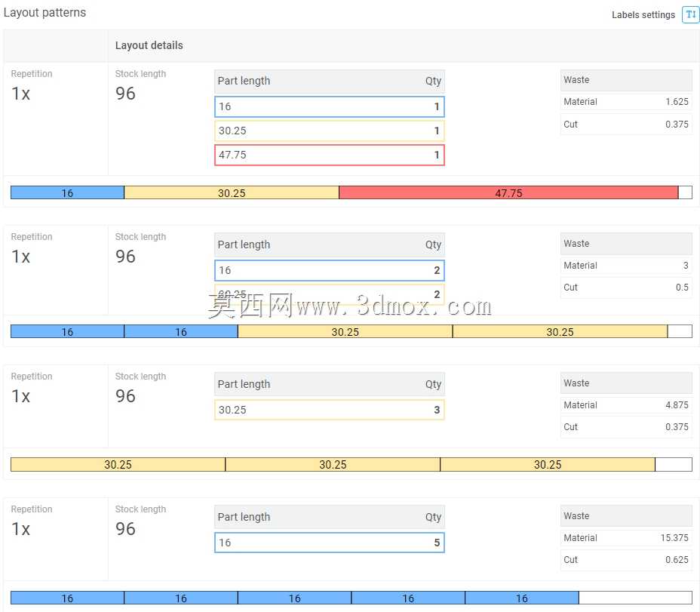This screenshot has width=700, height=612.
Task: Click Material waste value 4.875
Action: (x=677, y=405)
